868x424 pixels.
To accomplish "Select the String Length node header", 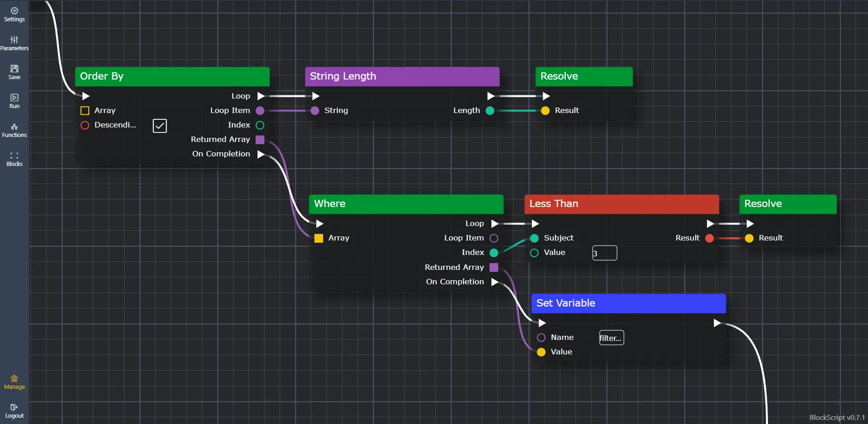I will (402, 76).
